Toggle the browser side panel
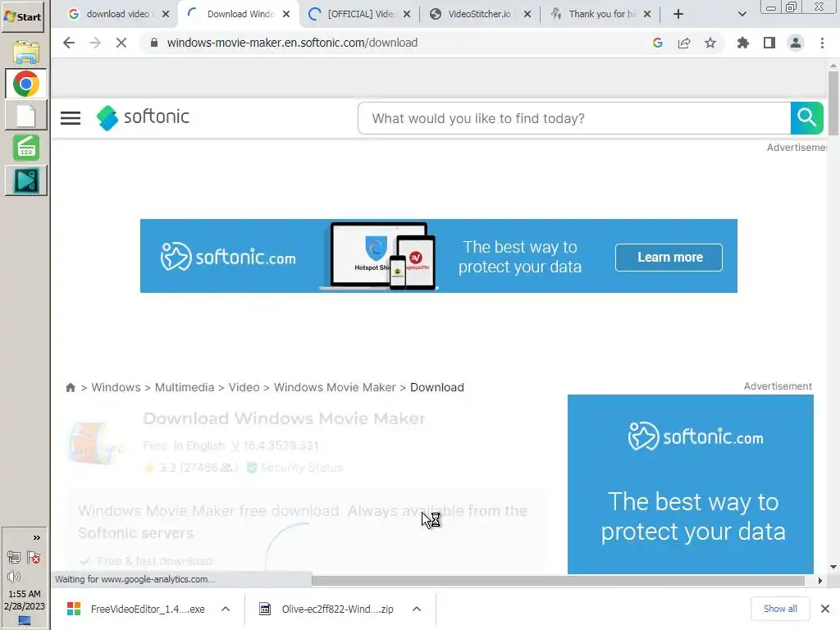 769,43
